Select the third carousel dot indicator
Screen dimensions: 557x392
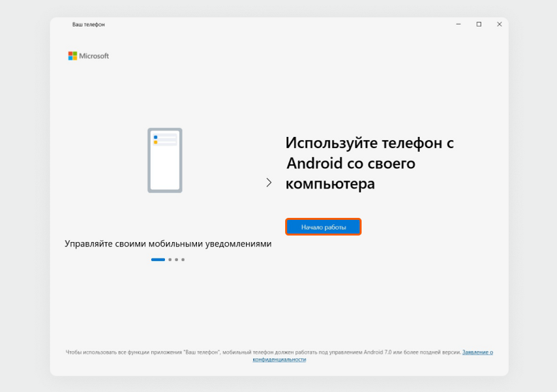177,260
